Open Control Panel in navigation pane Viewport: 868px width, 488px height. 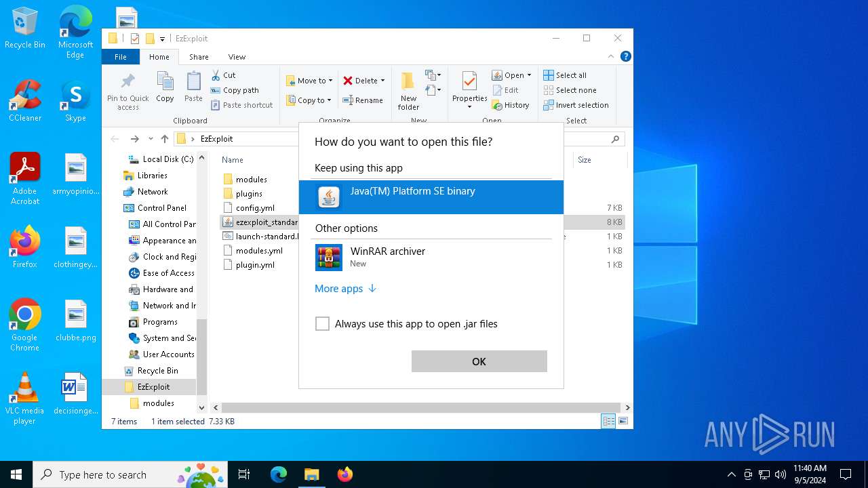coord(161,208)
